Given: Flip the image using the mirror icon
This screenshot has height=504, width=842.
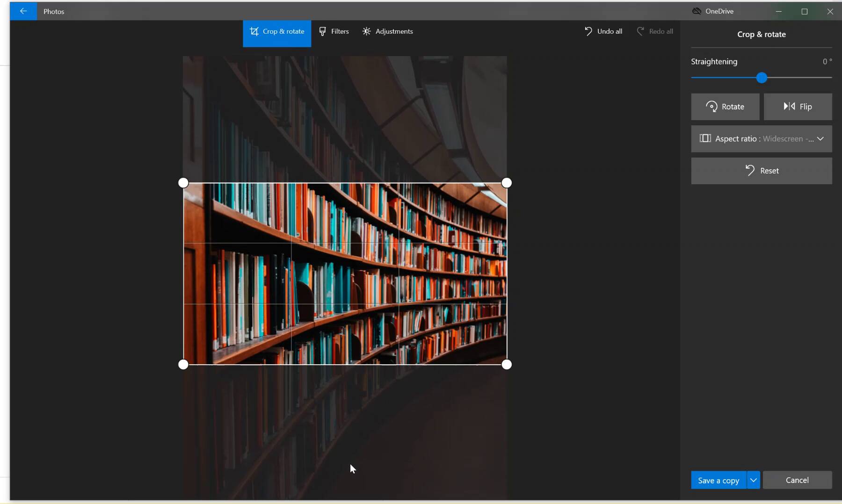Looking at the screenshot, I should (x=788, y=107).
